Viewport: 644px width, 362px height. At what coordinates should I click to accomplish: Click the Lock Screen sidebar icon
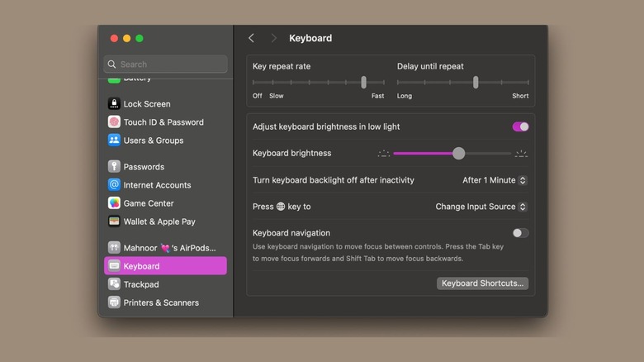(114, 104)
